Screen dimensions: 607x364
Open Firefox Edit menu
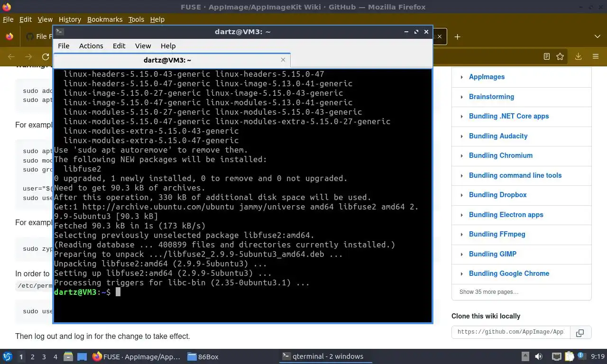[26, 19]
